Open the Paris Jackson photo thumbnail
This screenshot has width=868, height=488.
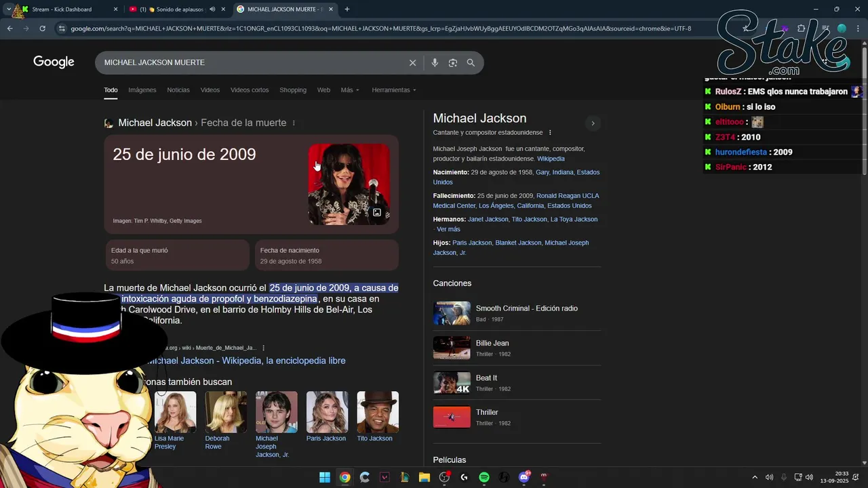[327, 412]
